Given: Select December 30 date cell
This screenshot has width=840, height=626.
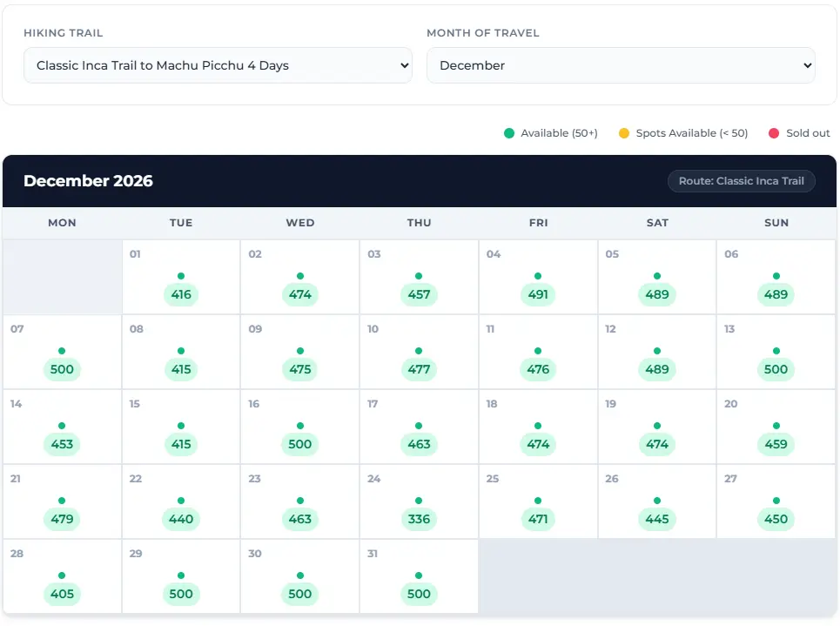Looking at the screenshot, I should tap(300, 576).
